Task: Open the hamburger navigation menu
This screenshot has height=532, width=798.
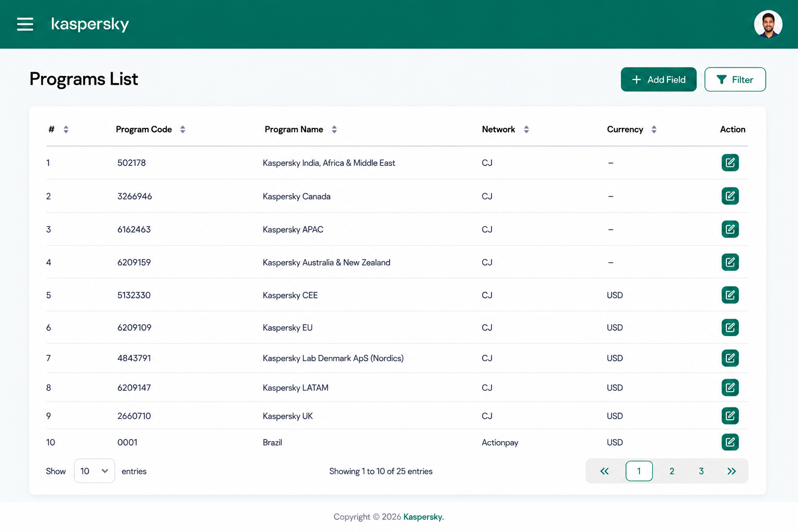Action: pos(25,24)
